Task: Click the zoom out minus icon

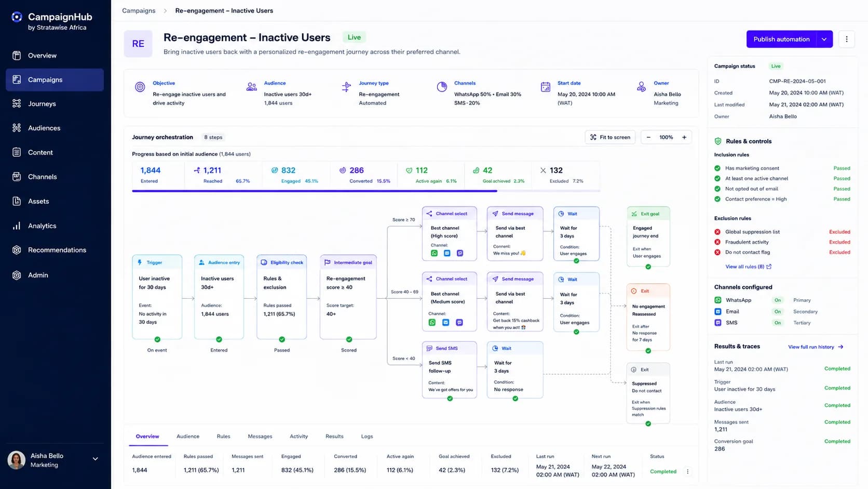Action: pos(648,137)
